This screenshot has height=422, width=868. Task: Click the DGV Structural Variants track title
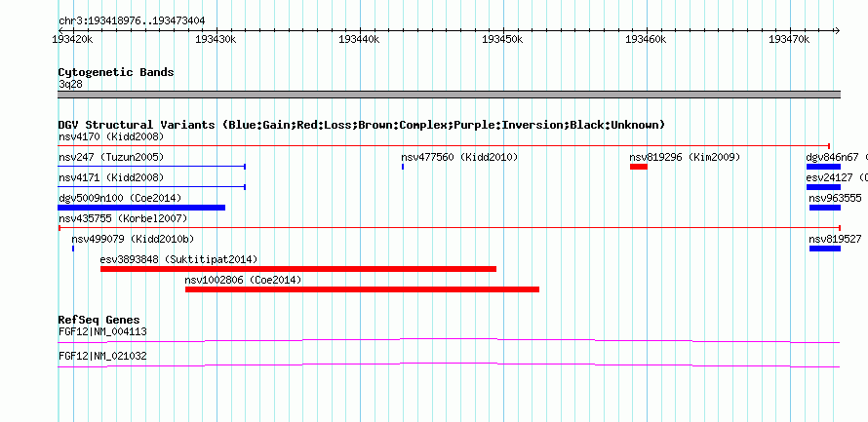pyautogui.click(x=362, y=125)
